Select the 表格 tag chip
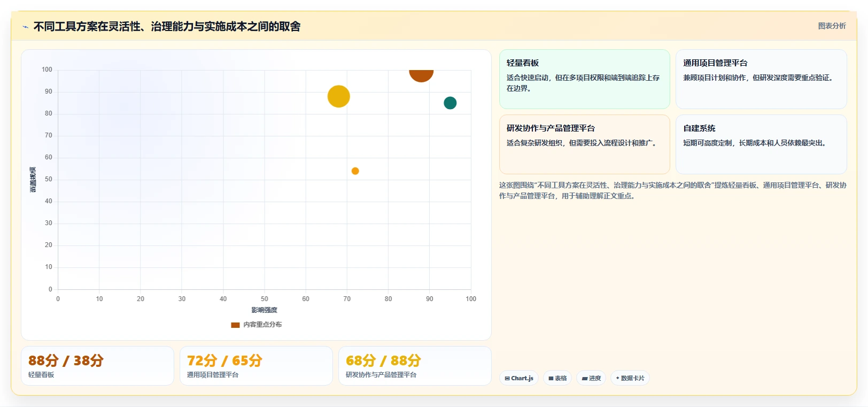Image resolution: width=868 pixels, height=407 pixels. click(557, 378)
